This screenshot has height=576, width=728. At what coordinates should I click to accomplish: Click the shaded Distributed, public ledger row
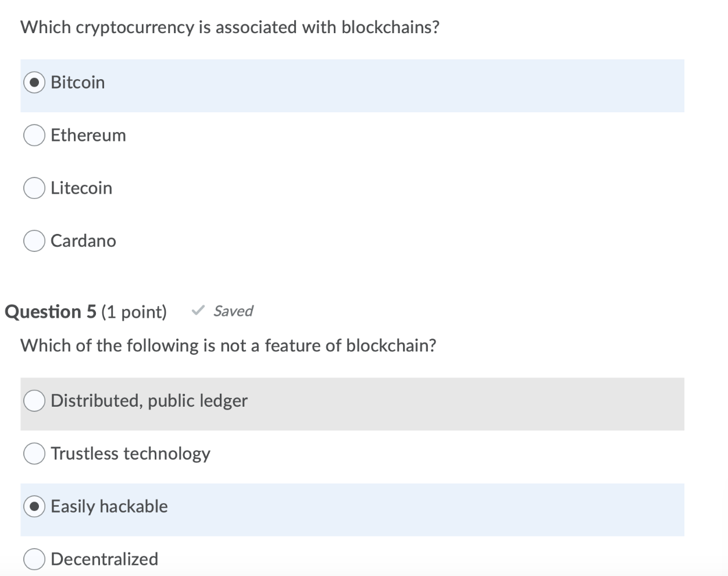(349, 403)
